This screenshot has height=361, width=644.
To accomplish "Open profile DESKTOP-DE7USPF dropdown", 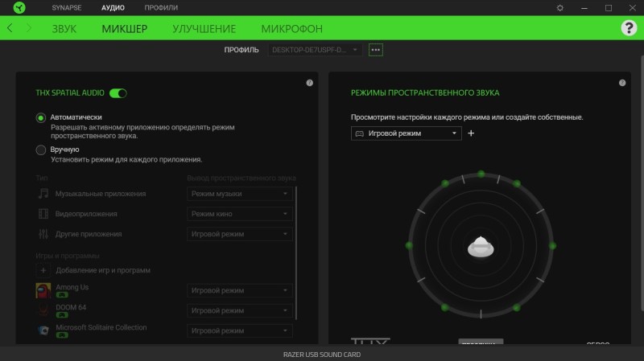I will (315, 50).
